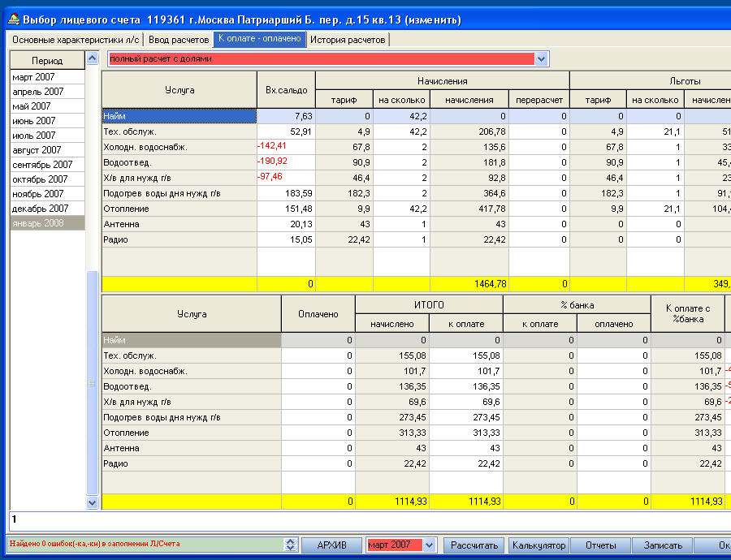731x560 pixels.
Task: Click the '% банка' group header
Action: coord(577,304)
